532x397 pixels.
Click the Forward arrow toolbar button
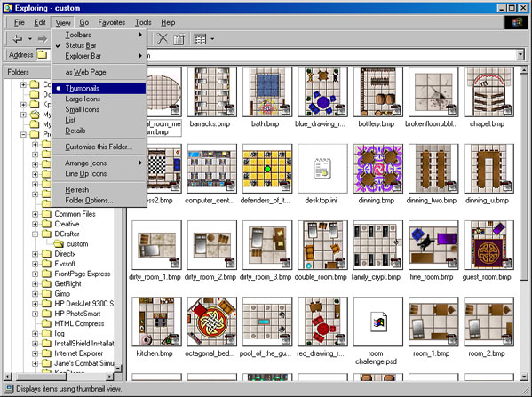[x=43, y=39]
